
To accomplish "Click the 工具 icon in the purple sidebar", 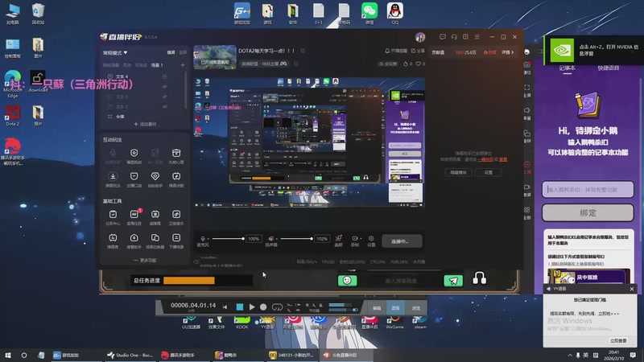I will tap(527, 167).
